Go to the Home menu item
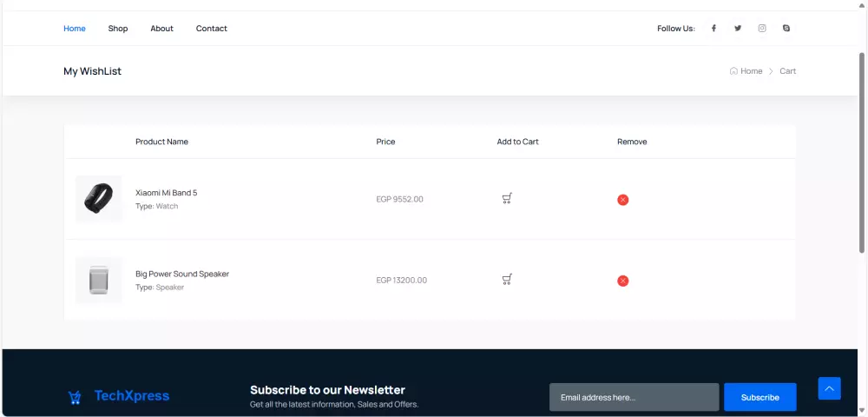Image resolution: width=868 pixels, height=417 pixels. pyautogui.click(x=75, y=29)
